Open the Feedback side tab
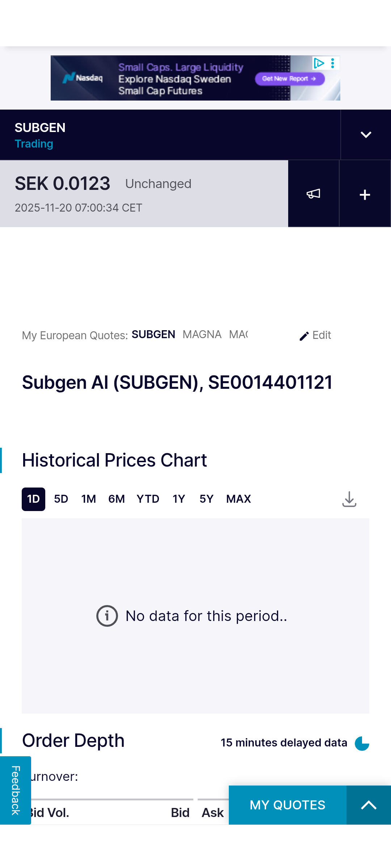Screen dimensions: 391x868 (x=15, y=790)
